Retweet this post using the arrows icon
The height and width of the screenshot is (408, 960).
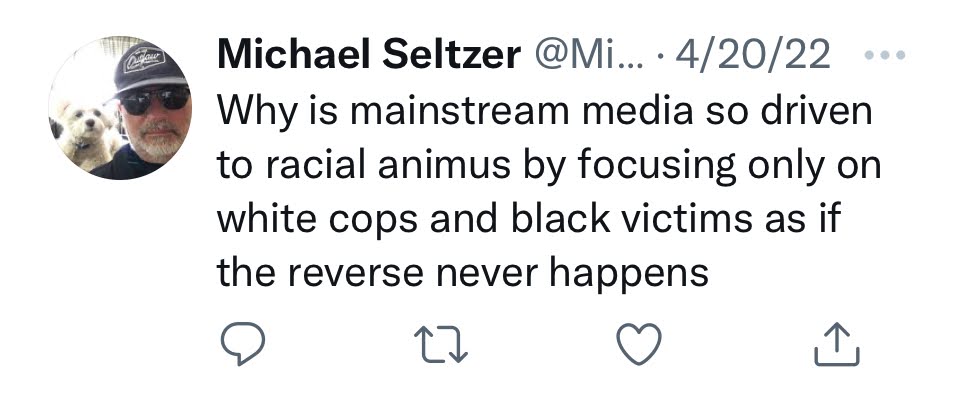coord(441,345)
